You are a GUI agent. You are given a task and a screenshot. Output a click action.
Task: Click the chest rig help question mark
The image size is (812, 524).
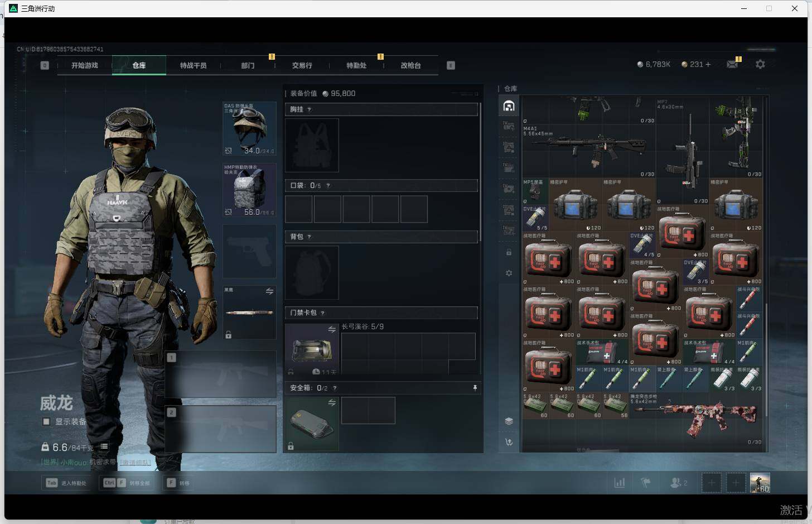coord(309,109)
